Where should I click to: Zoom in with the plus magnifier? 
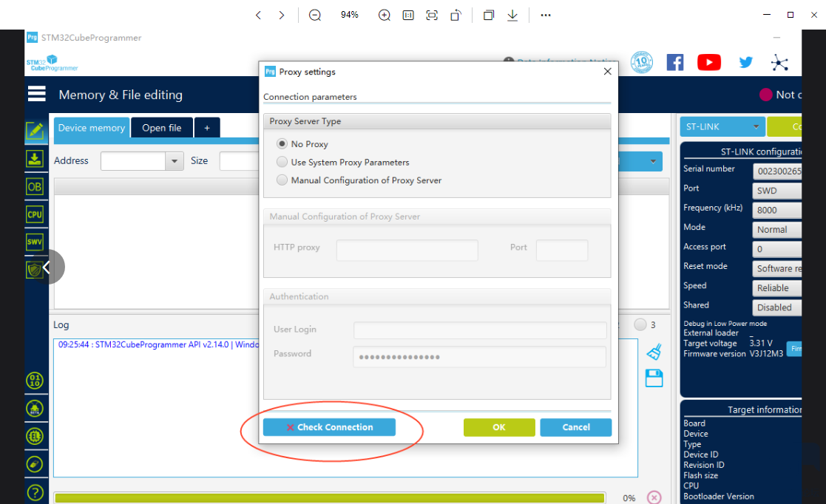(385, 15)
